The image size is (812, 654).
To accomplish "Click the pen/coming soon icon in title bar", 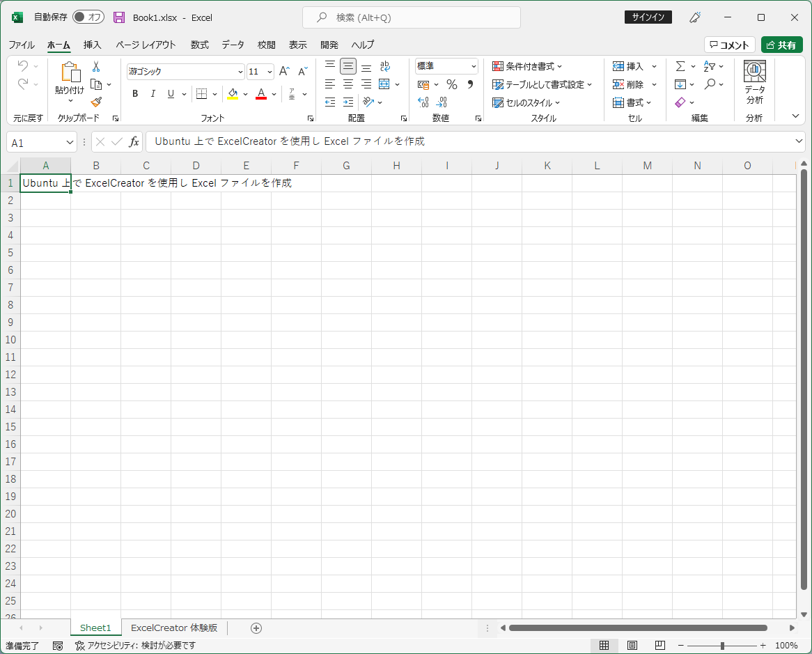I will (x=695, y=17).
